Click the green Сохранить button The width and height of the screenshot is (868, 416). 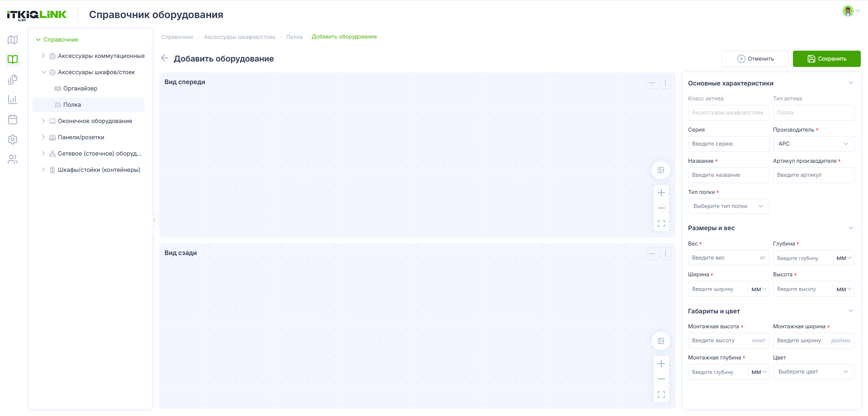point(826,59)
